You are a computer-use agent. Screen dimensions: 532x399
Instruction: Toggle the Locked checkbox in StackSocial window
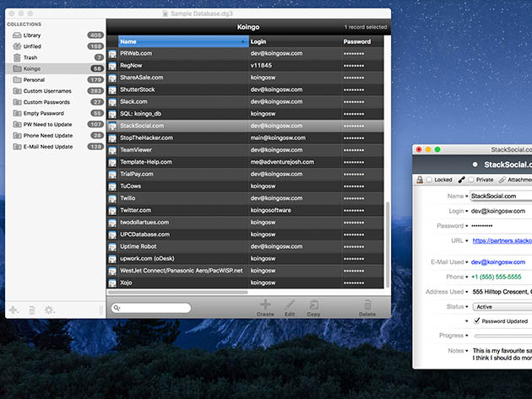point(429,180)
